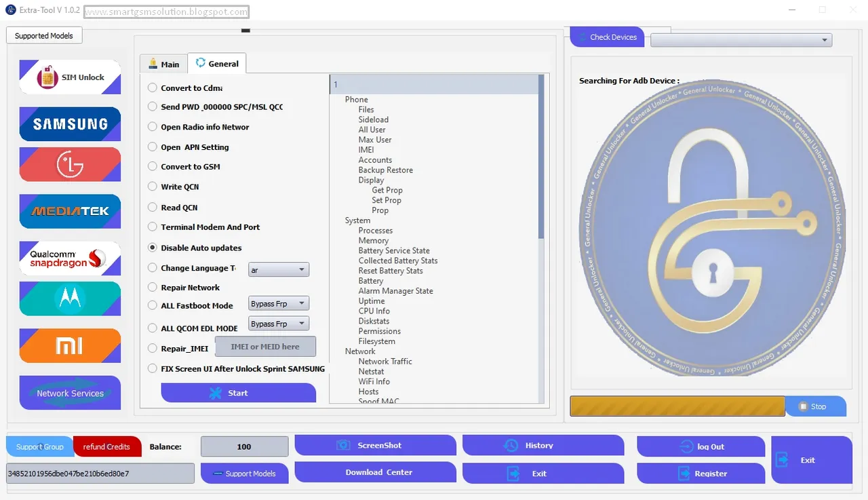The width and height of the screenshot is (868, 500).
Task: Click the command list vertical scrollbar
Action: click(x=541, y=156)
